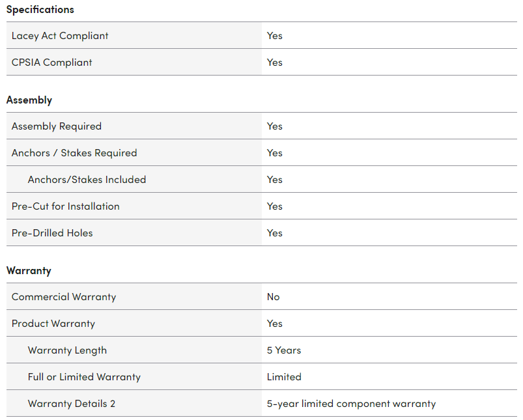
Task: Click the "5-year limited component warranty" text
Action: 351,404
